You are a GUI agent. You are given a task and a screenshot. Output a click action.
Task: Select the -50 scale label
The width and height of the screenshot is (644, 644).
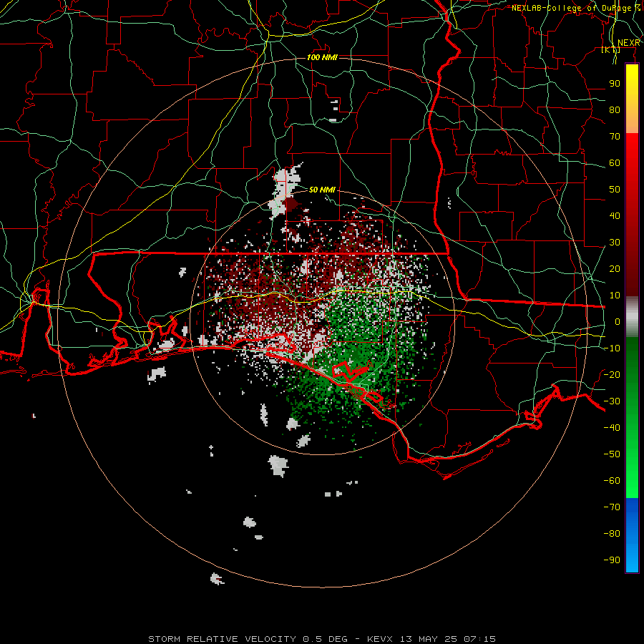612,454
